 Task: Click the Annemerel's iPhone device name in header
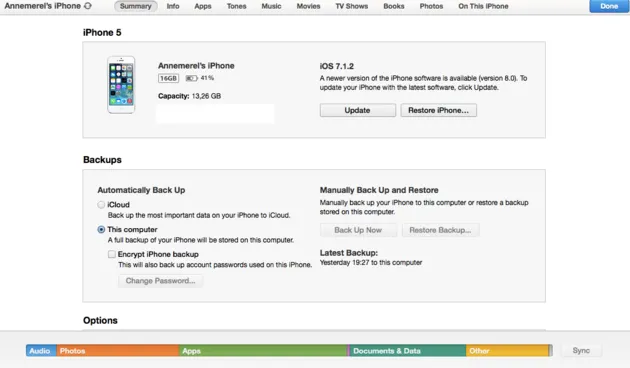(x=43, y=6)
